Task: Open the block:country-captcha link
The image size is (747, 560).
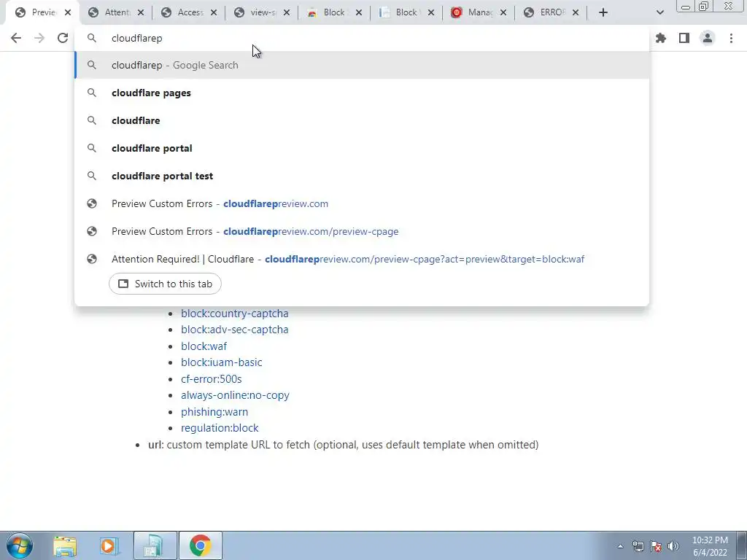Action: 234,314
